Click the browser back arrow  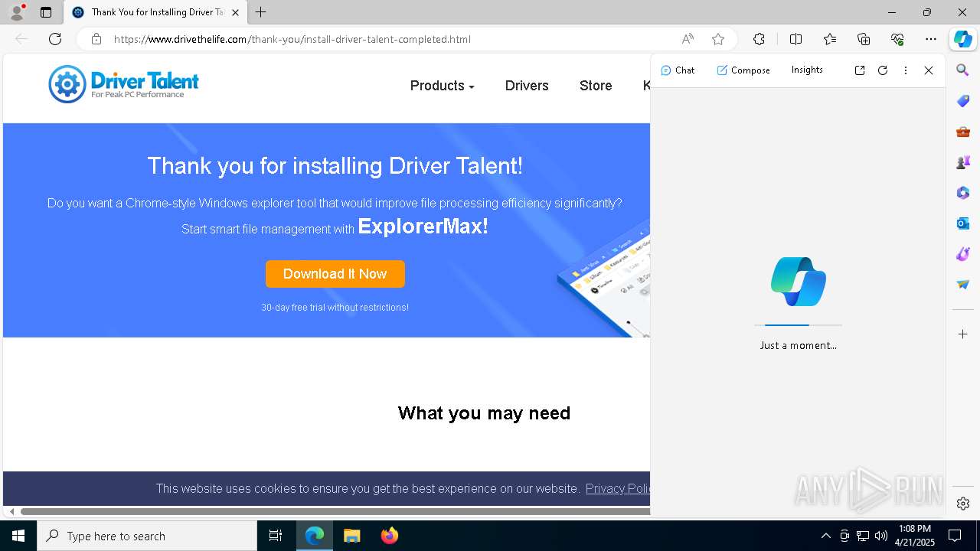21,39
